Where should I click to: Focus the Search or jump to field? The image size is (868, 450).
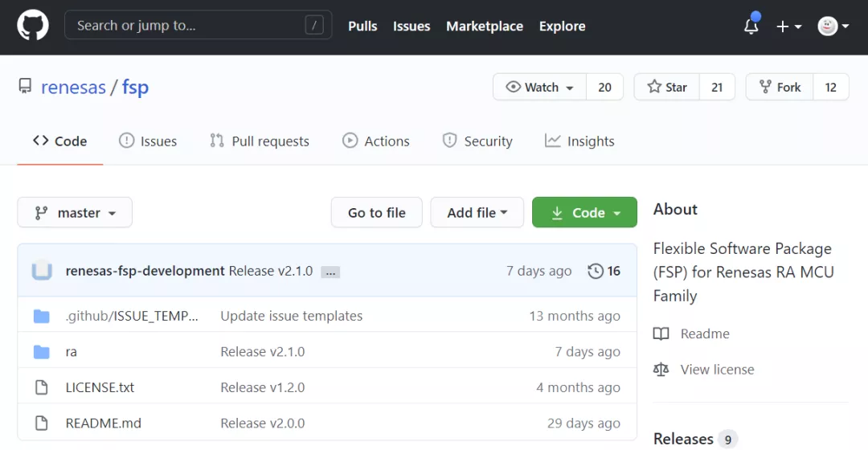[x=199, y=25]
